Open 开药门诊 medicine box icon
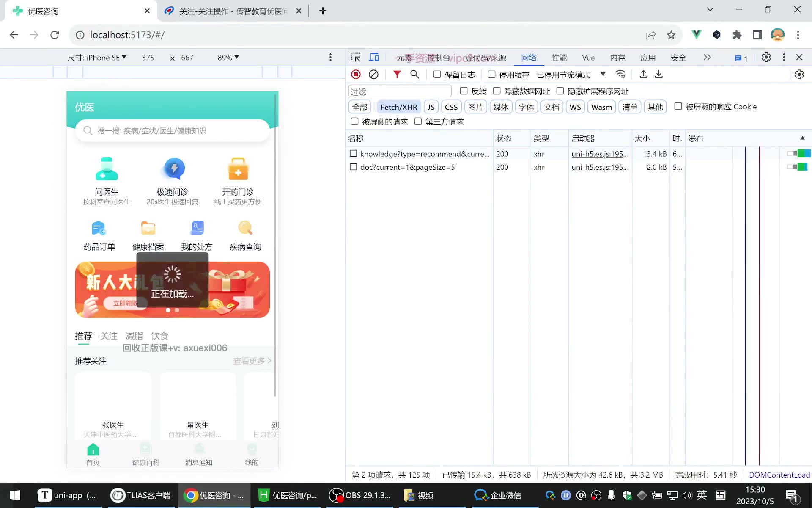Viewport: 812px width, 508px height. click(x=238, y=169)
